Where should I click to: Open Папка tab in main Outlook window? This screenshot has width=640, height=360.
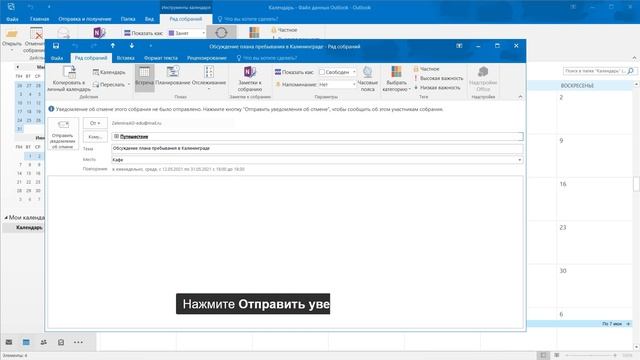pos(128,19)
